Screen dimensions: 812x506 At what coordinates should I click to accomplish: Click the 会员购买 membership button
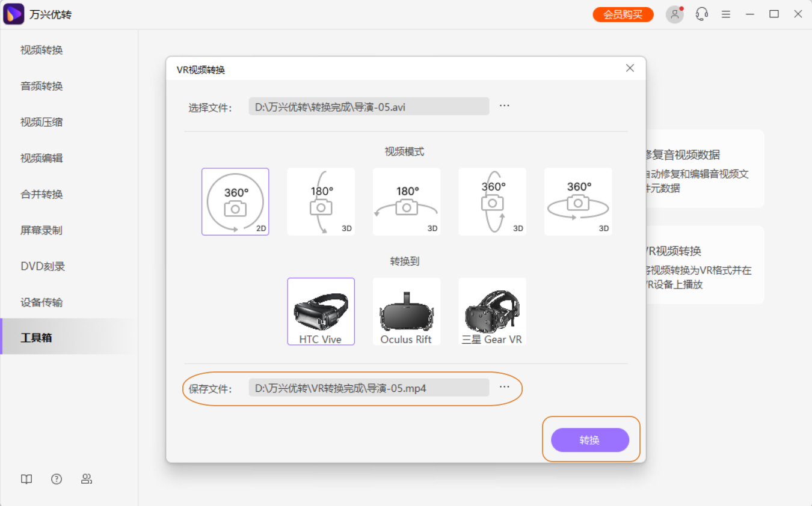tap(623, 13)
